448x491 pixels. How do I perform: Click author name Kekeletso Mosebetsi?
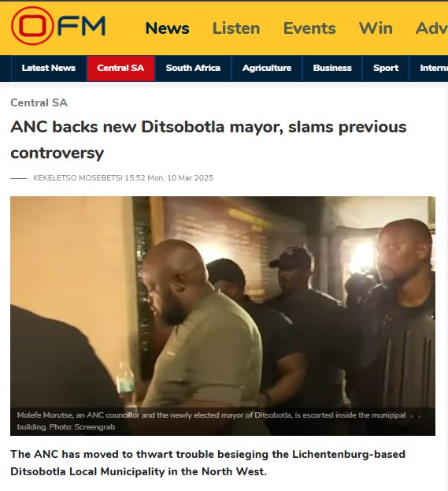coord(78,178)
